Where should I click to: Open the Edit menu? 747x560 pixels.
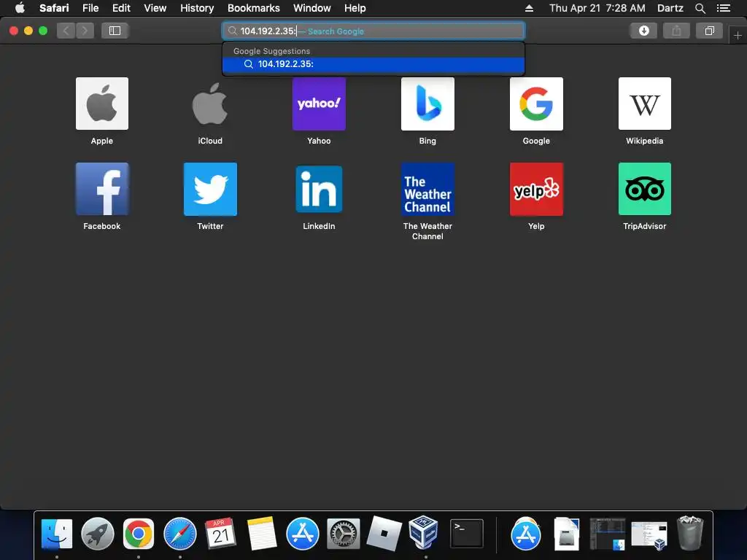122,8
